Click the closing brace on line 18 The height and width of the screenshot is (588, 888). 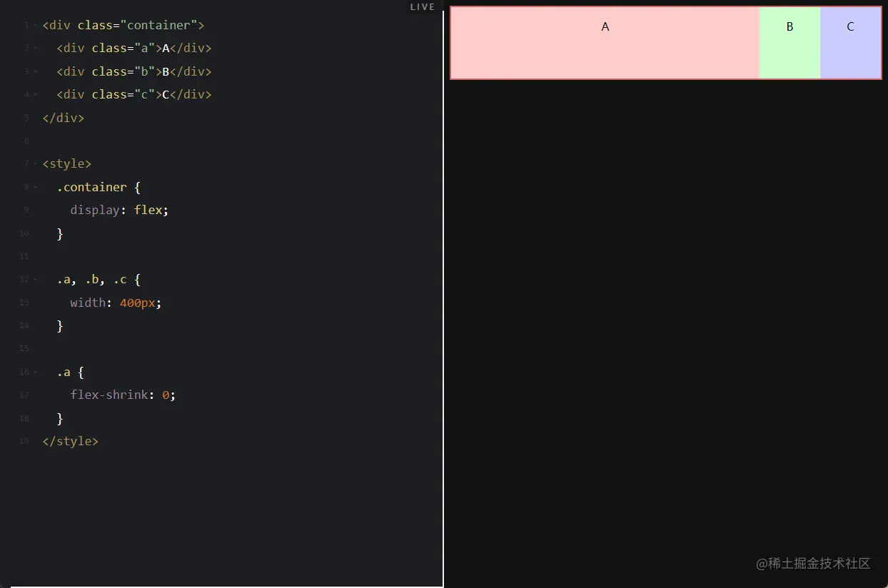pos(60,418)
